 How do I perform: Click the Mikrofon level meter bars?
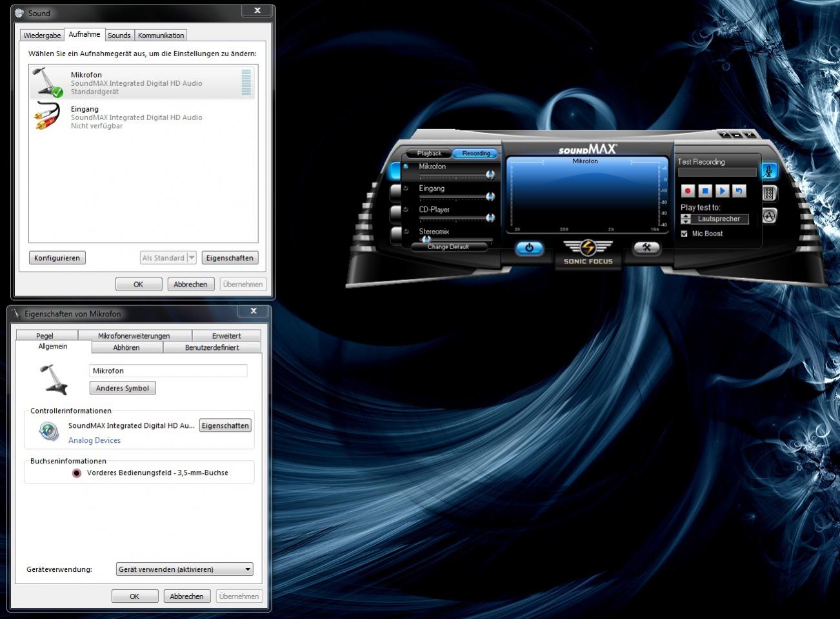pyautogui.click(x=246, y=83)
